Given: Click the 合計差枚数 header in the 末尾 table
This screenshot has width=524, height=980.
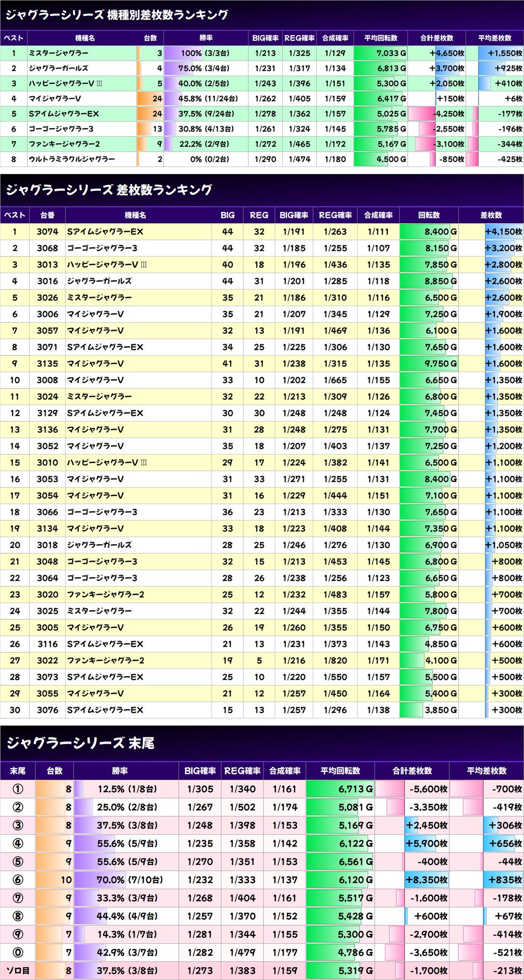Looking at the screenshot, I should click(x=412, y=771).
